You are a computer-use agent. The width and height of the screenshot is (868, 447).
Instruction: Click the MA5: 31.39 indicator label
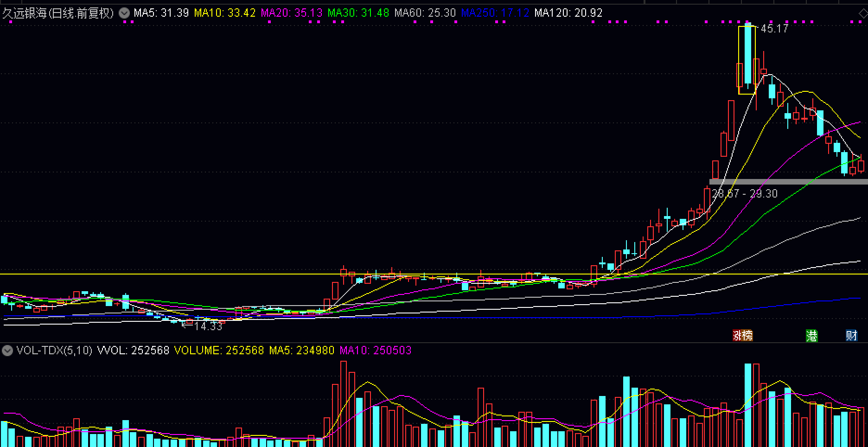point(161,13)
